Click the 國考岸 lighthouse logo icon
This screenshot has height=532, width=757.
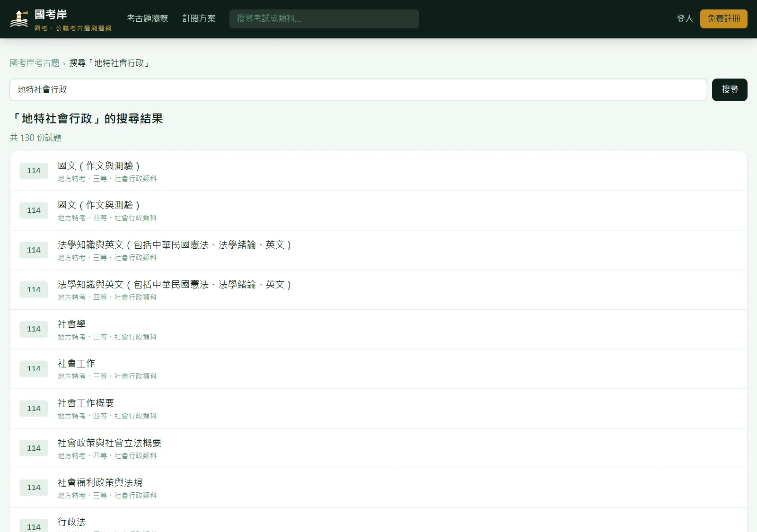click(x=19, y=19)
